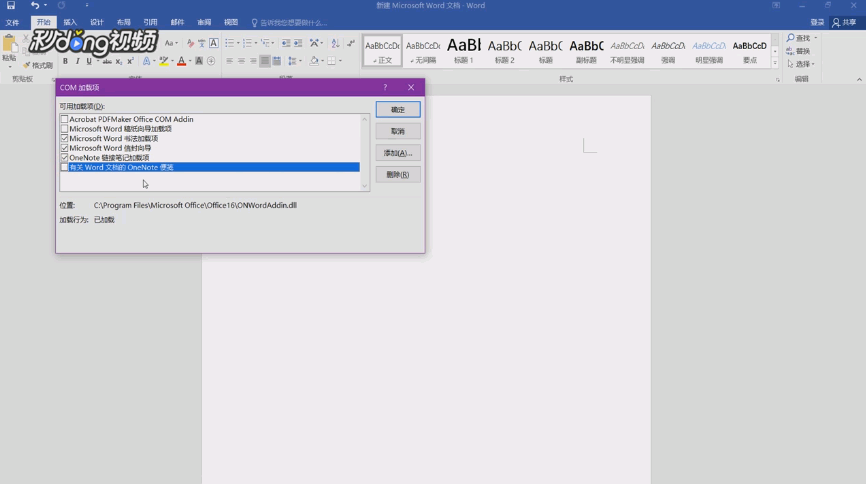Expand the paste options arrow under 粘贴

click(9, 66)
